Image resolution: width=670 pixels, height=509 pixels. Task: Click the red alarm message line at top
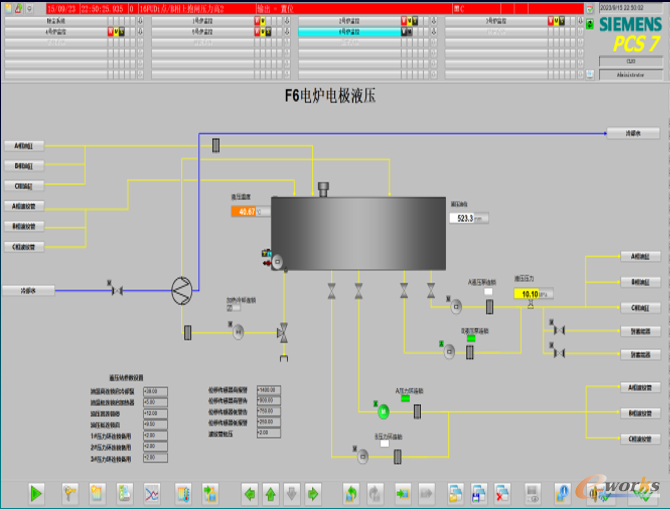314,9
